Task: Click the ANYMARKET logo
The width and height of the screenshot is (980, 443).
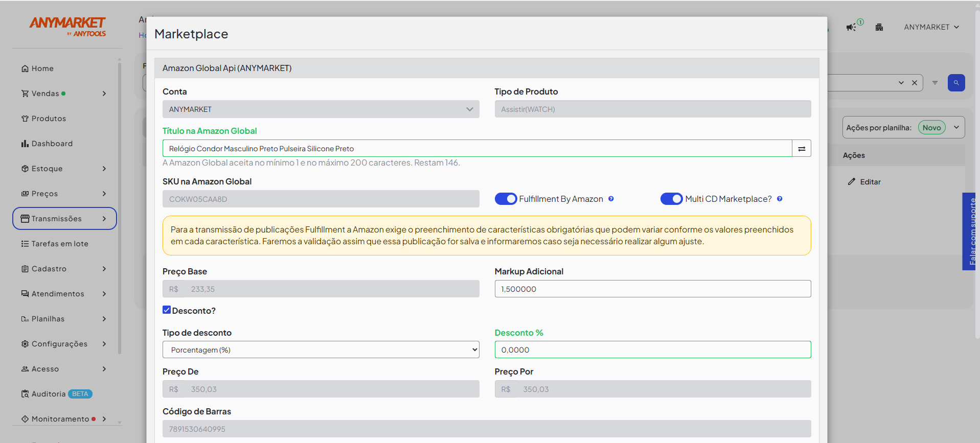Action: click(x=67, y=27)
